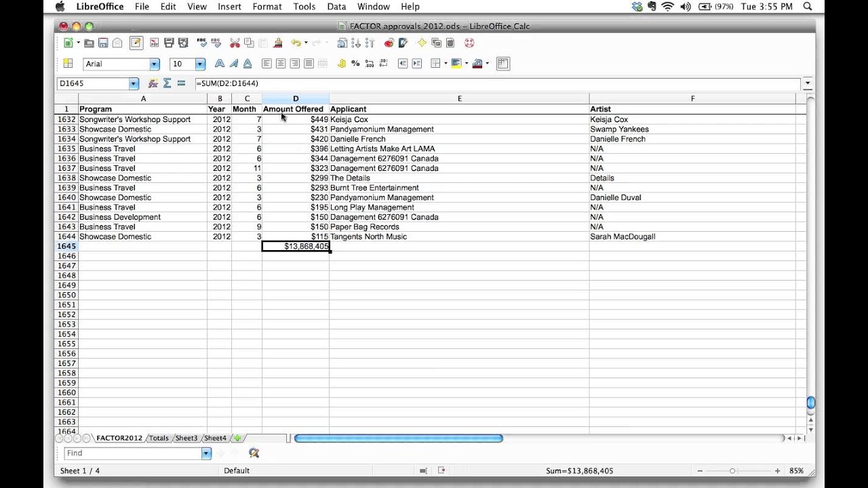Click the Sum sigma icon in formula bar

pyautogui.click(x=167, y=83)
